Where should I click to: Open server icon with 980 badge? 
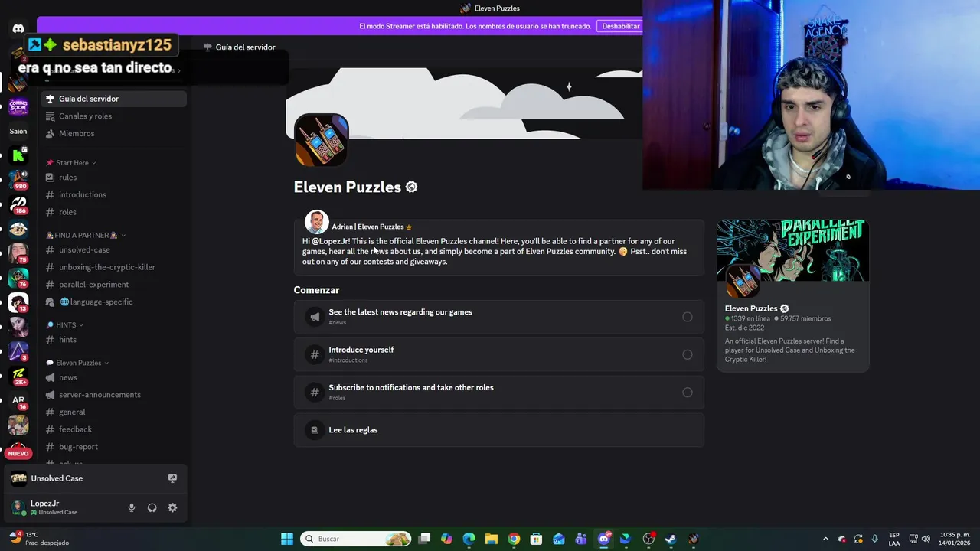click(18, 180)
